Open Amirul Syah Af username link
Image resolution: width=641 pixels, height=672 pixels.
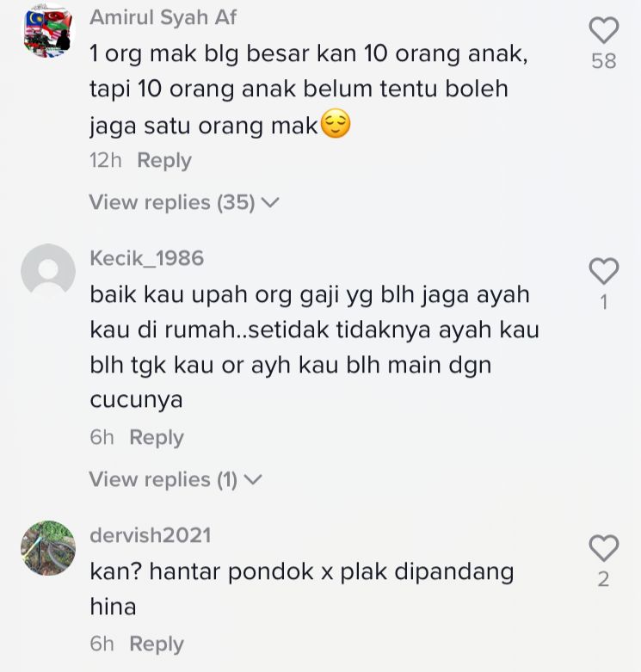[x=163, y=17]
